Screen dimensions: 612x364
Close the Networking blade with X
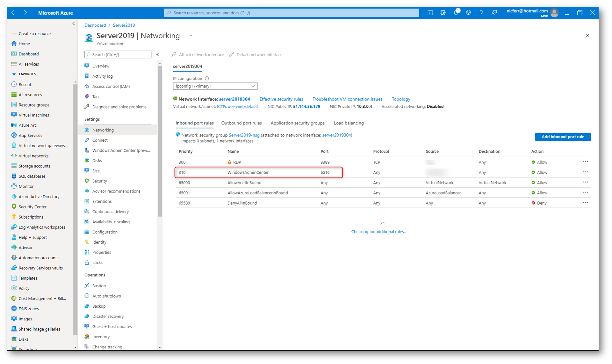[x=587, y=36]
